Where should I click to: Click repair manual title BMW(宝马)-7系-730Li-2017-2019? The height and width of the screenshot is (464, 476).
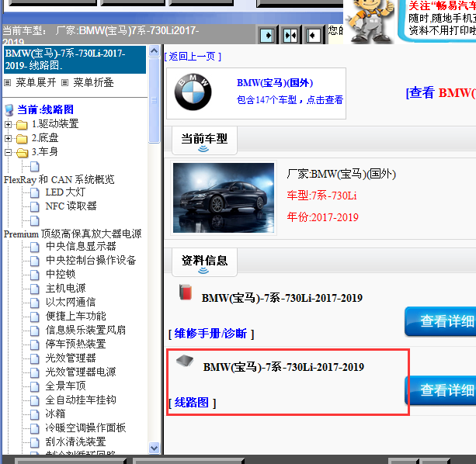(x=282, y=298)
